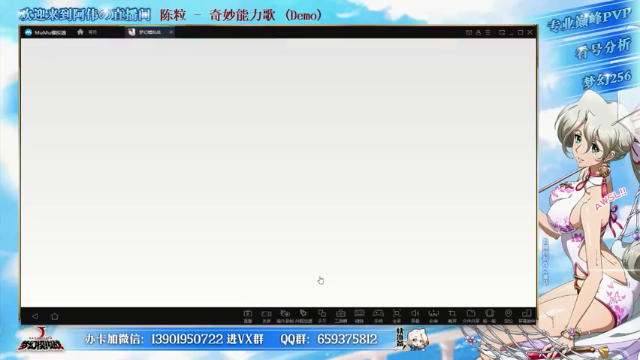Click the shrink window icon in title bar
Viewport: 640px width, 360px height.
point(502,32)
